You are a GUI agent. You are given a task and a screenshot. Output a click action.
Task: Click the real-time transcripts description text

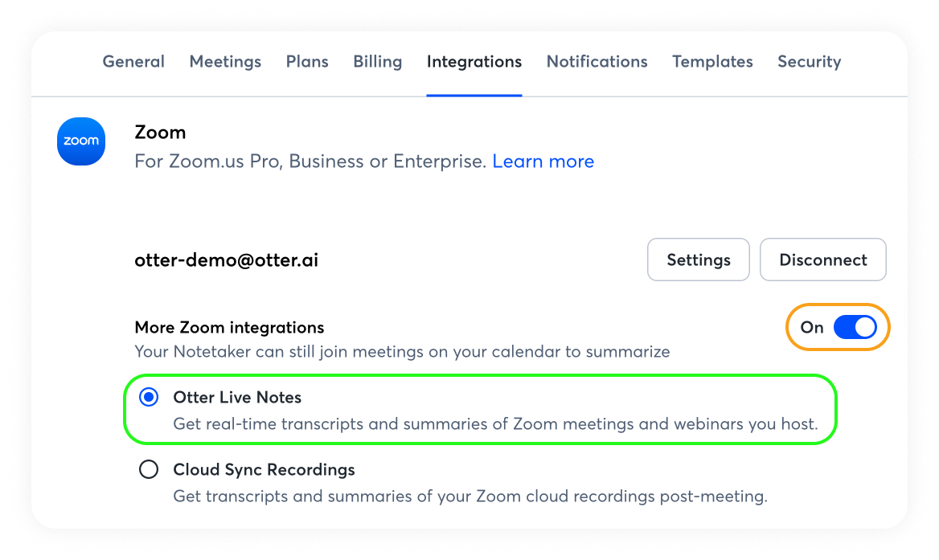click(495, 424)
